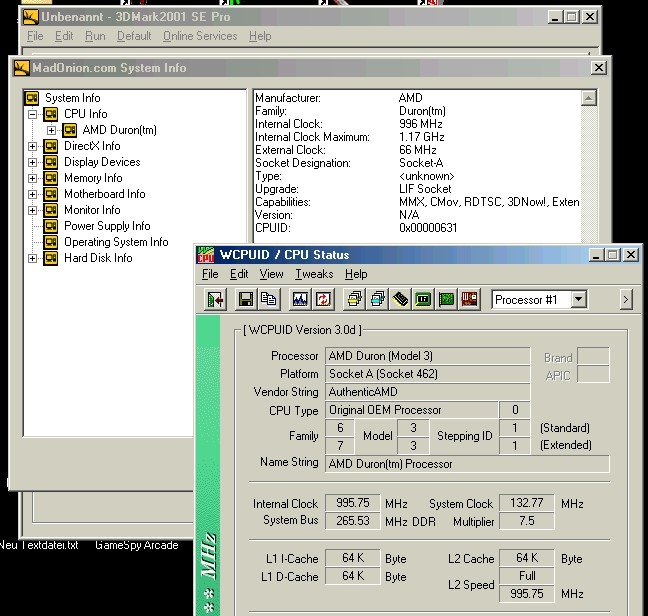Click the MadOnion System Info title icon
The width and height of the screenshot is (648, 616).
(x=21, y=68)
